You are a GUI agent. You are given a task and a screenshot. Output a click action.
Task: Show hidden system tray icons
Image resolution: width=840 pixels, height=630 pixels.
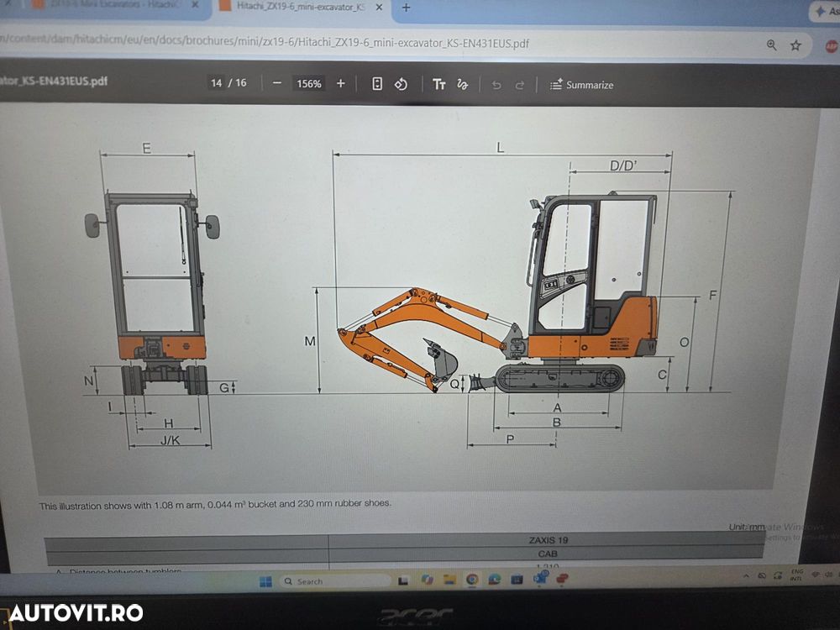(746, 576)
